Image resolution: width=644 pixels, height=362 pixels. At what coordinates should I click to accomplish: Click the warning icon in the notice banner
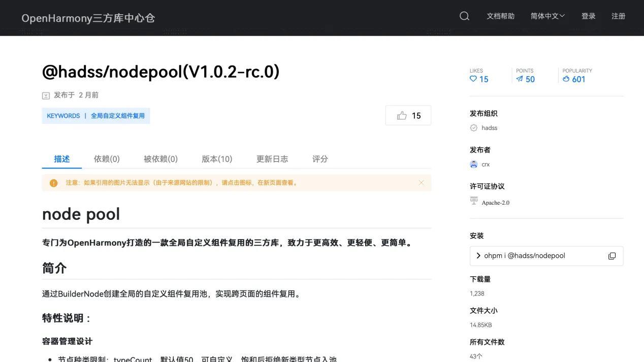click(x=53, y=183)
